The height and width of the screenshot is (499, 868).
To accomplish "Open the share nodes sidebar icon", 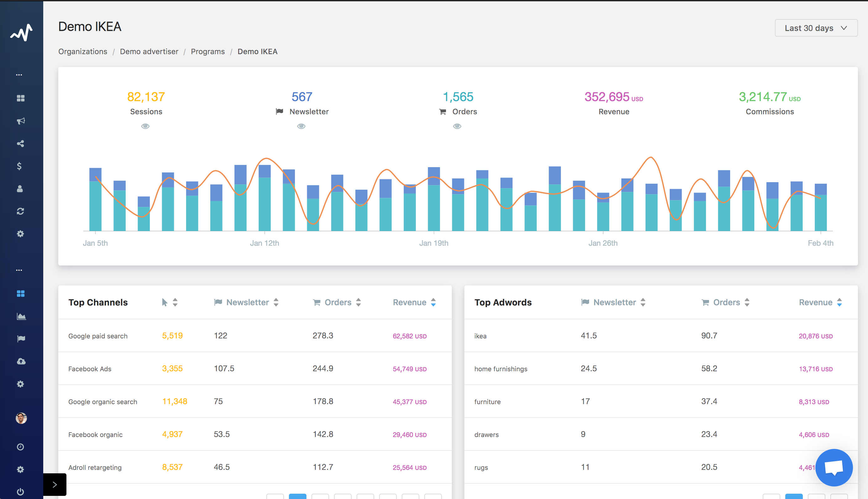I will pos(21,144).
